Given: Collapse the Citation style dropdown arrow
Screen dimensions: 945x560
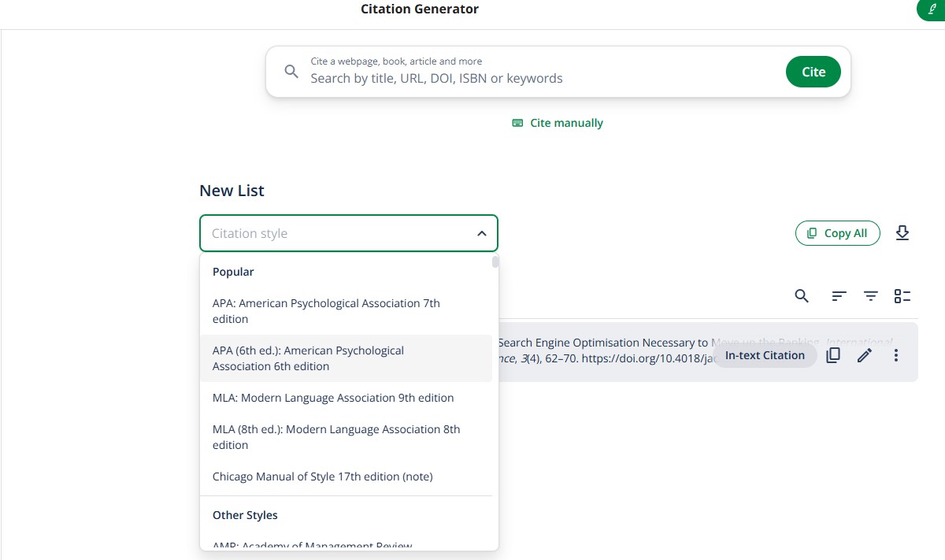Looking at the screenshot, I should [482, 233].
